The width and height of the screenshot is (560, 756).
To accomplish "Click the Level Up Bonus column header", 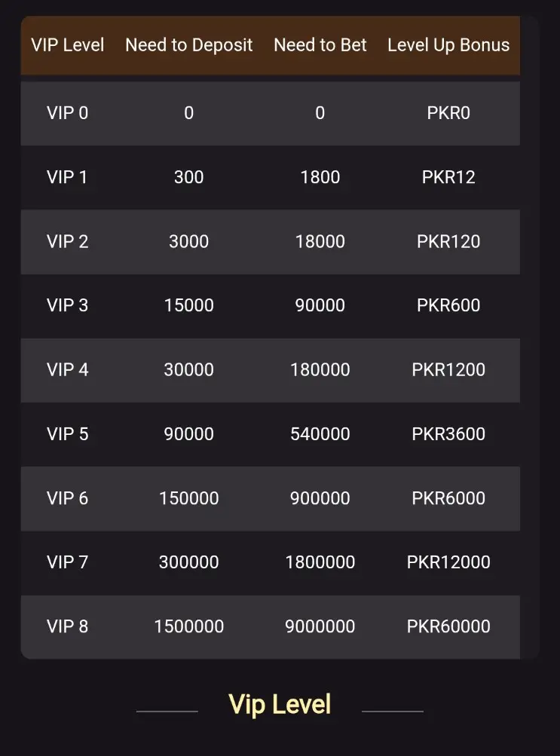I will [448, 45].
